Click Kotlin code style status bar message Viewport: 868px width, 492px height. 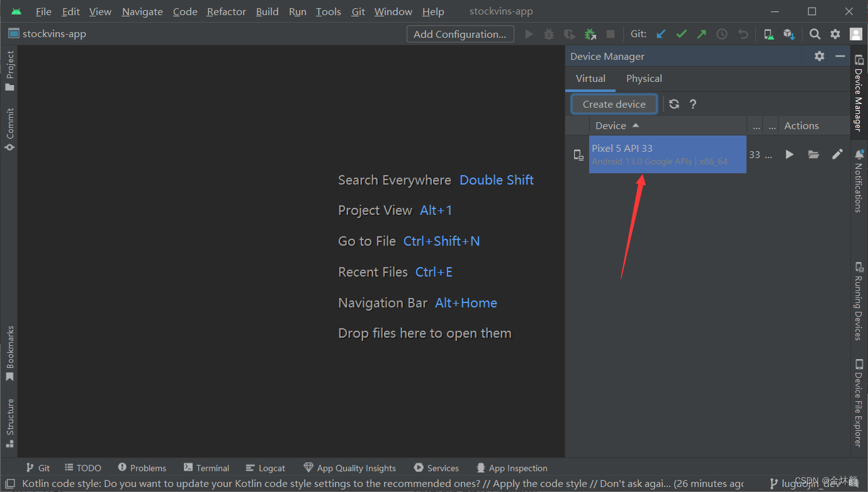[x=383, y=484]
